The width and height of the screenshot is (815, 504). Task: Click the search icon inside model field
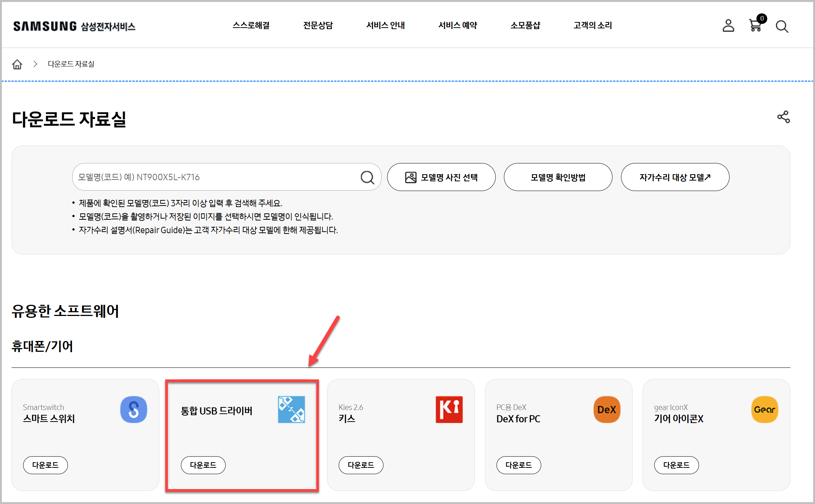(367, 177)
